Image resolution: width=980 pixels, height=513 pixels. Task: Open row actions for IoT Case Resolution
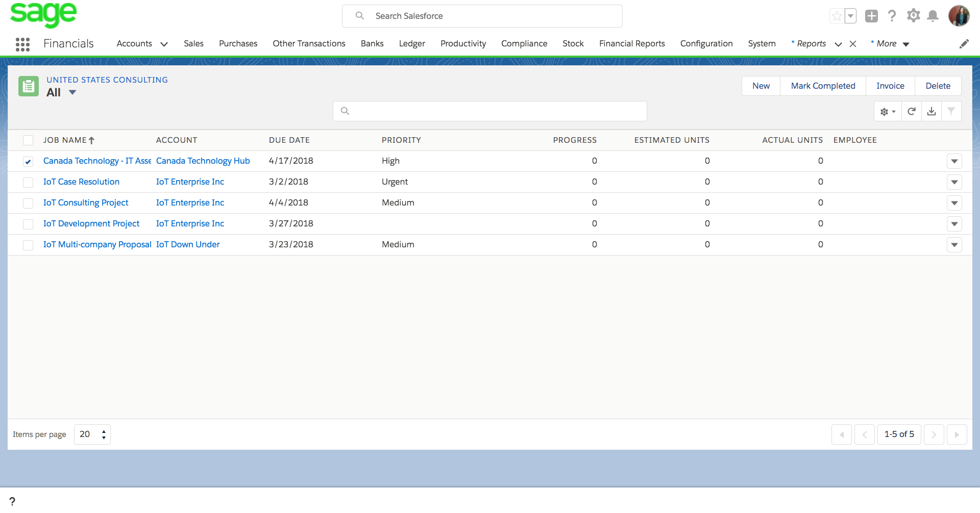(x=954, y=182)
